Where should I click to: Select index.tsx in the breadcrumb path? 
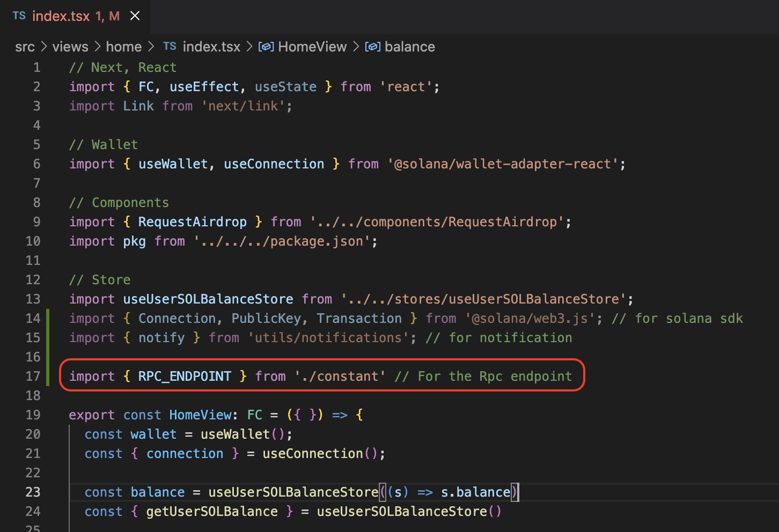(211, 47)
